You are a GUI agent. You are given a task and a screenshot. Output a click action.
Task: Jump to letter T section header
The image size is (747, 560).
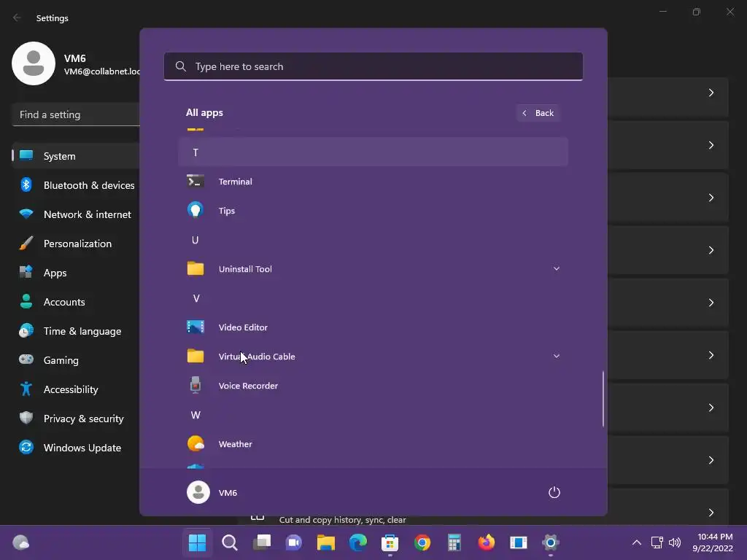(373, 152)
